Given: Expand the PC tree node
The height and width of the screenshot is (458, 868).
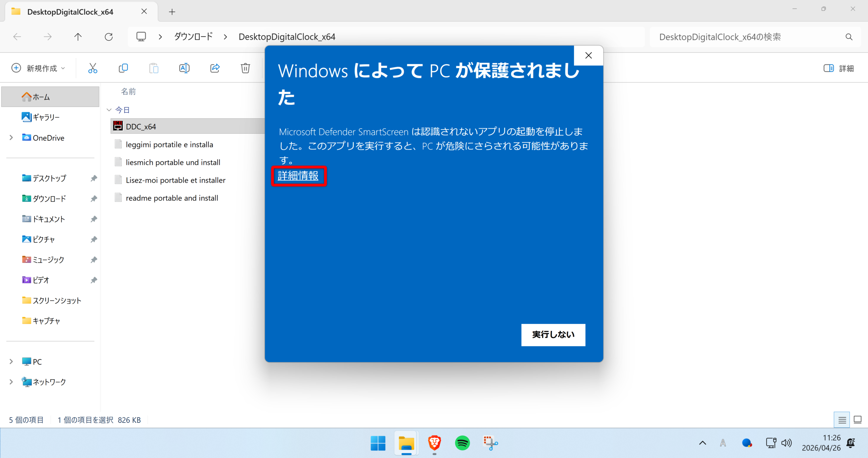Looking at the screenshot, I should pos(11,361).
